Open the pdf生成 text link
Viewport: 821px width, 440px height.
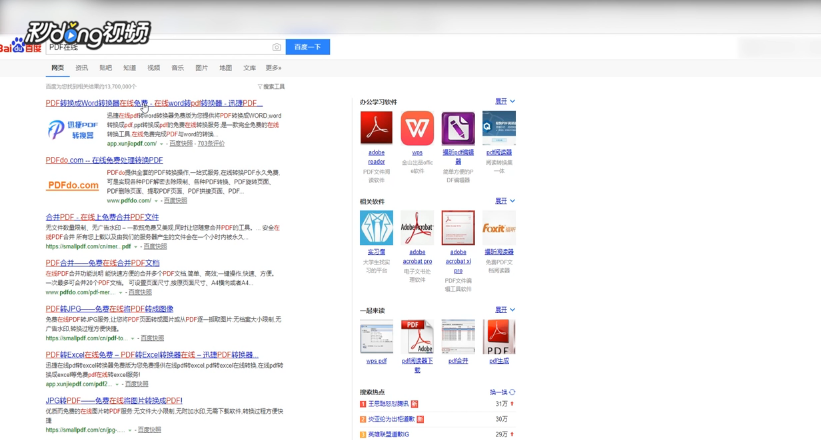click(499, 361)
